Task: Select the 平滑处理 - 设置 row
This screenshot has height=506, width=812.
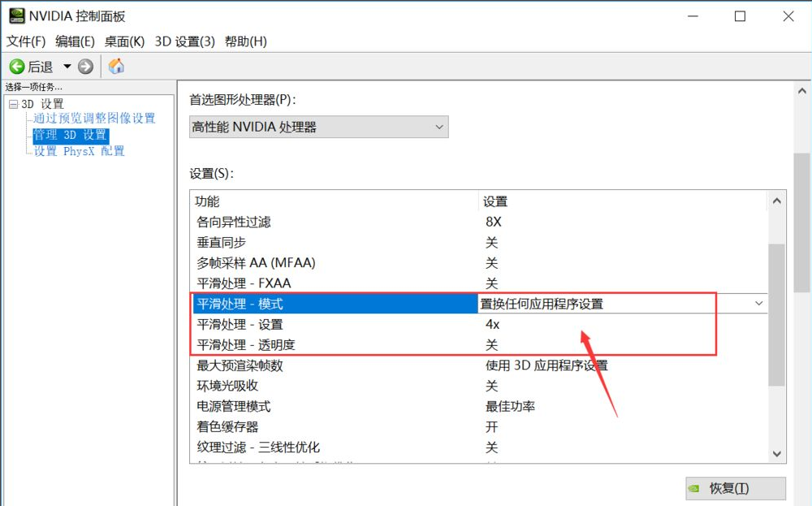Action: pyautogui.click(x=479, y=324)
